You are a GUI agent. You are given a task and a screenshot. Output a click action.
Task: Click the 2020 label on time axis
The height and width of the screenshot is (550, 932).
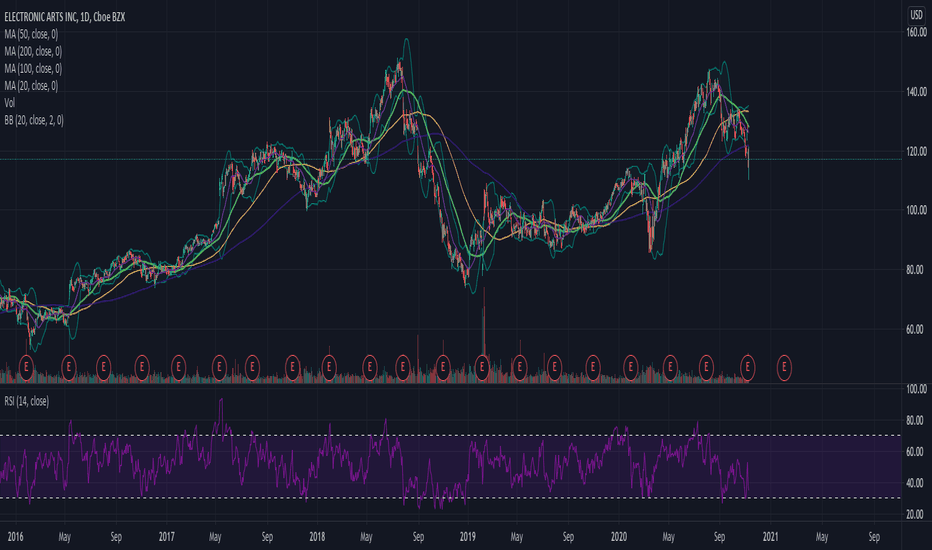(619, 537)
